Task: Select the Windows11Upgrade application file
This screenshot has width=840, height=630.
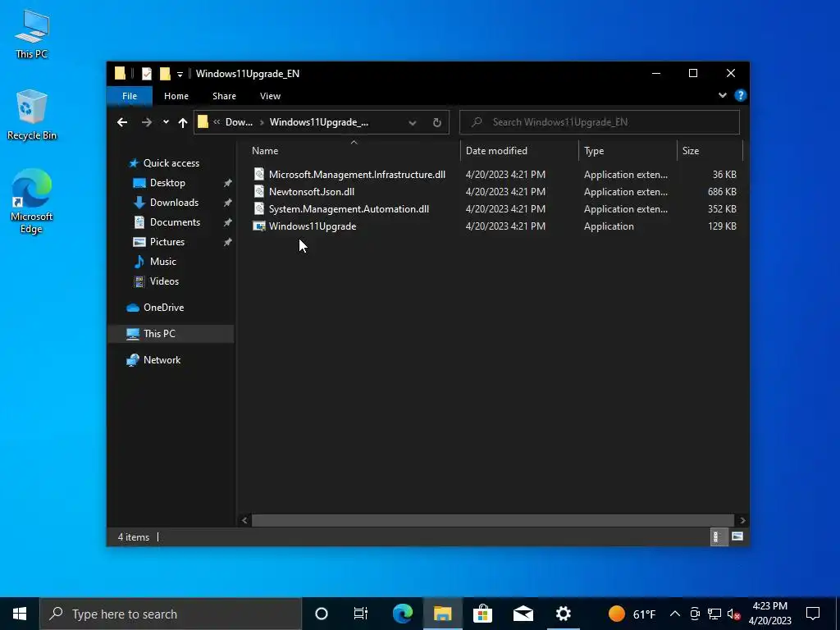Action: (313, 226)
